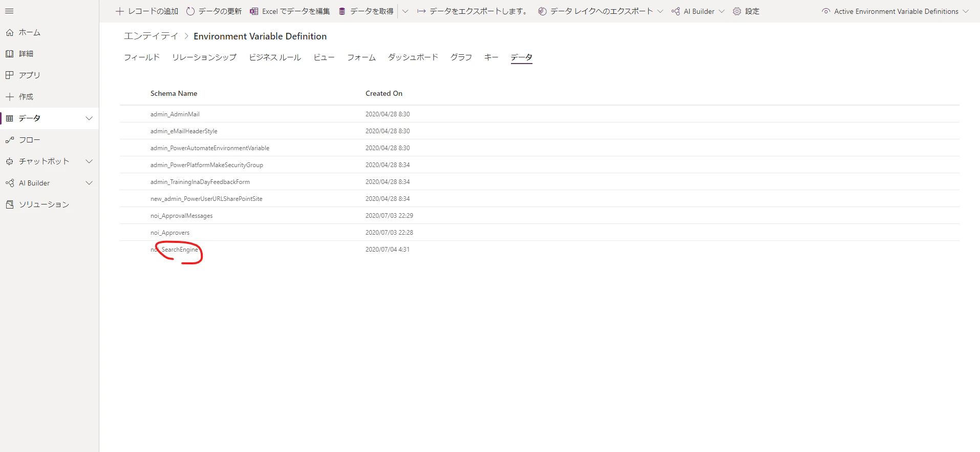This screenshot has height=452, width=980.
Task: Click データ レイクへのエクスポート in toolbar
Action: (x=595, y=11)
